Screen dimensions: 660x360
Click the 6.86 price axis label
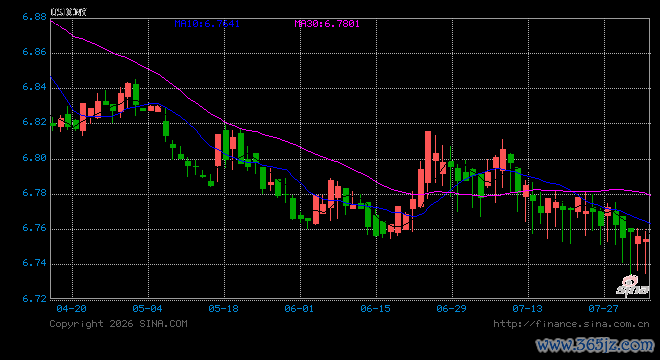click(x=34, y=52)
